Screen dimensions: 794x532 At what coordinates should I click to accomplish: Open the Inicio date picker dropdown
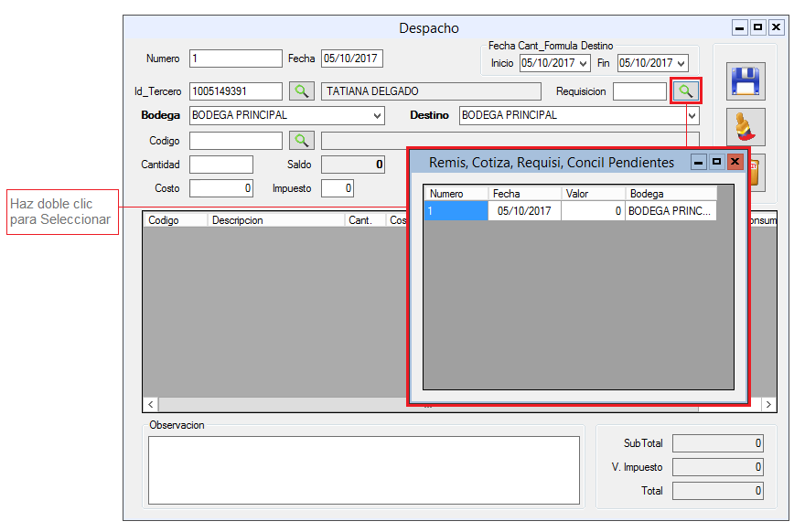(x=584, y=63)
